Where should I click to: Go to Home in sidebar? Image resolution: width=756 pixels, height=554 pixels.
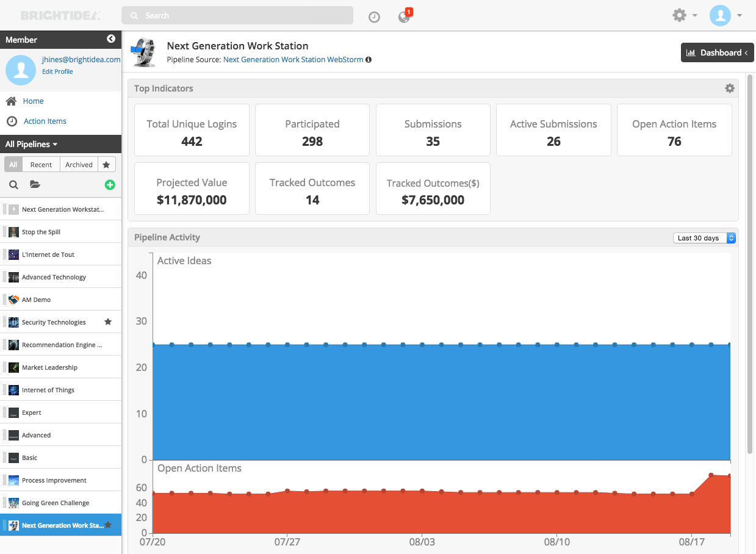34,101
